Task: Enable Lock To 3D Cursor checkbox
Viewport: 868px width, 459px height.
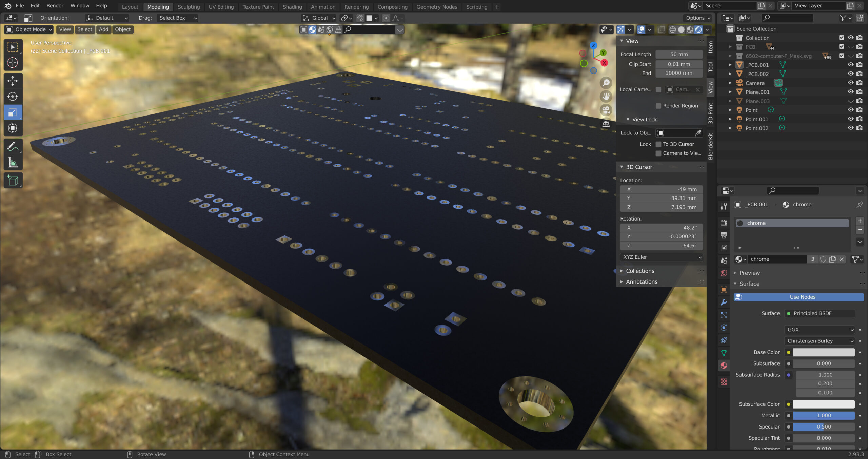Action: click(x=658, y=144)
